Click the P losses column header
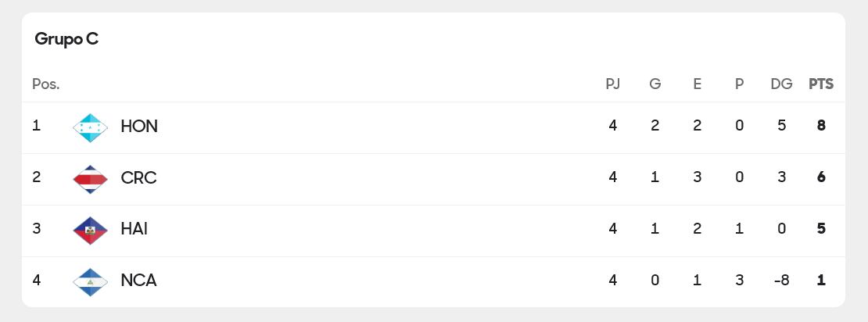 740,84
